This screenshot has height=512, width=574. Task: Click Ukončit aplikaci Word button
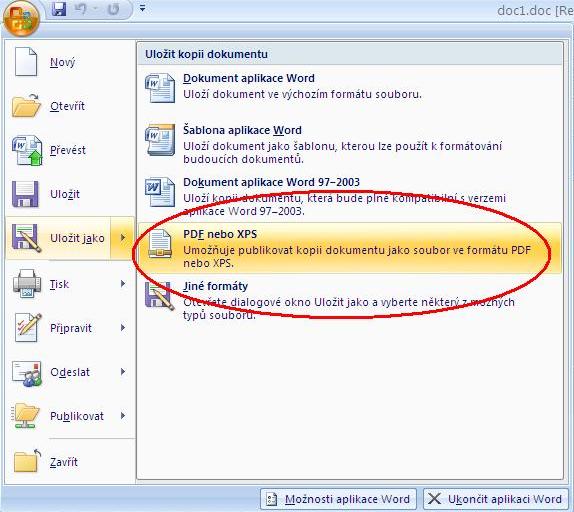(x=496, y=499)
